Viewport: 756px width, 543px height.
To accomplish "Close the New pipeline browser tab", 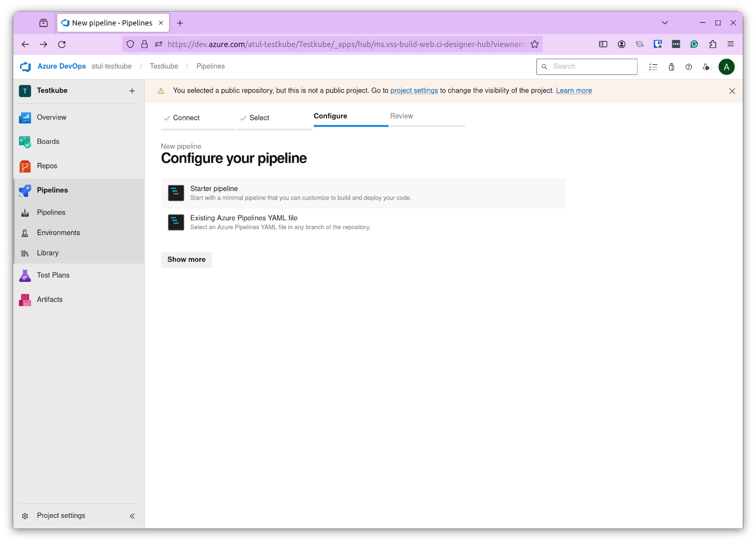I will pyautogui.click(x=161, y=23).
